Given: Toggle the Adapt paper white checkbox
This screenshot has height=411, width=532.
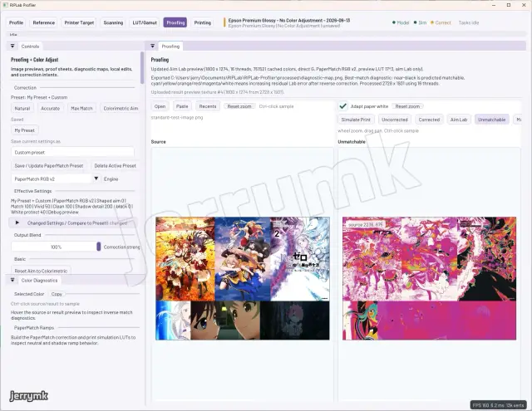Looking at the screenshot, I should coord(343,106).
